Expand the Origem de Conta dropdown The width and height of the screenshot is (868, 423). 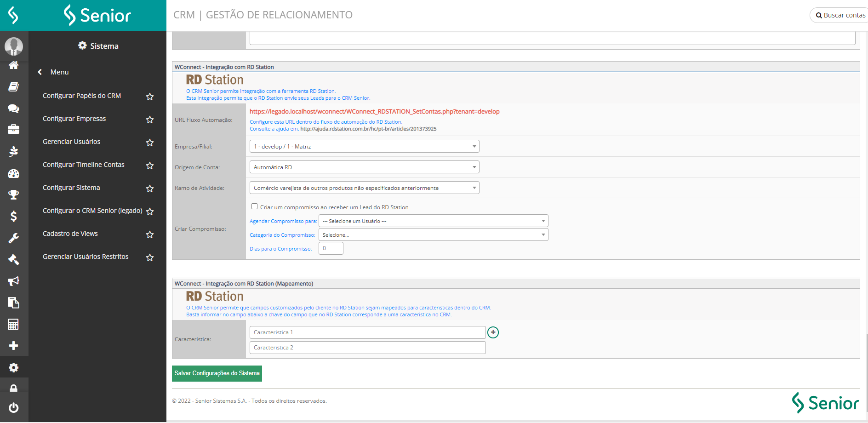[364, 167]
